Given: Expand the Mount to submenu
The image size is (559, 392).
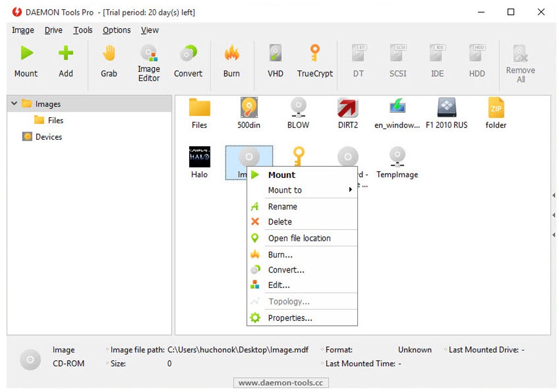Looking at the screenshot, I should click(302, 190).
